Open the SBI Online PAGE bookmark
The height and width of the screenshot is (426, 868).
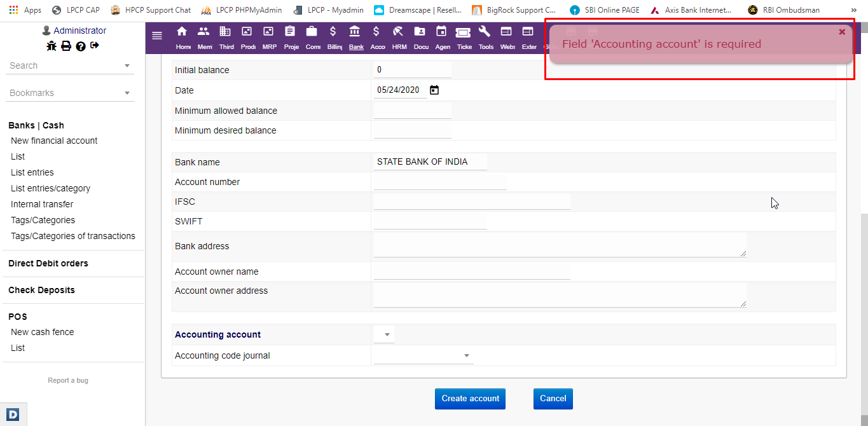(x=605, y=10)
